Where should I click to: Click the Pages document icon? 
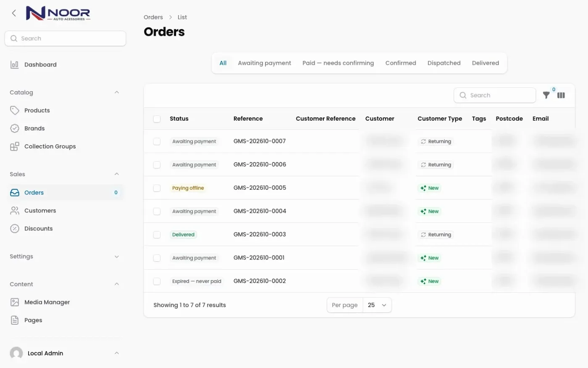point(15,320)
